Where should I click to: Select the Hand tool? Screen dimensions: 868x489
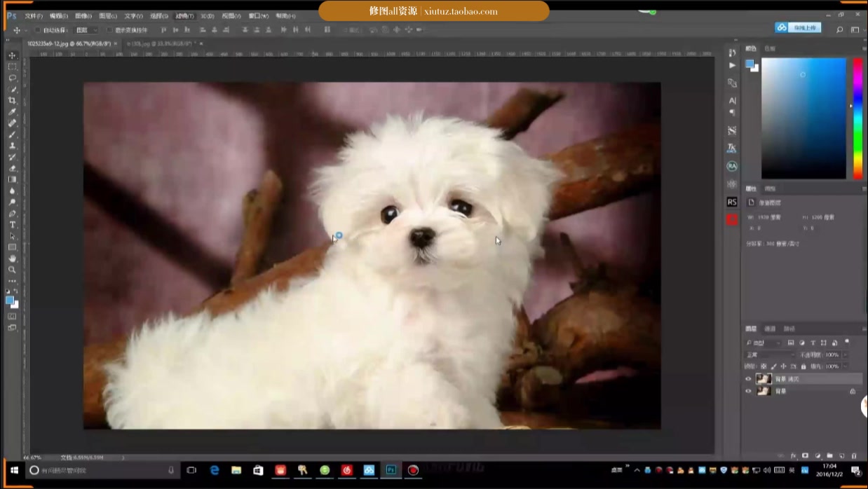(x=12, y=259)
